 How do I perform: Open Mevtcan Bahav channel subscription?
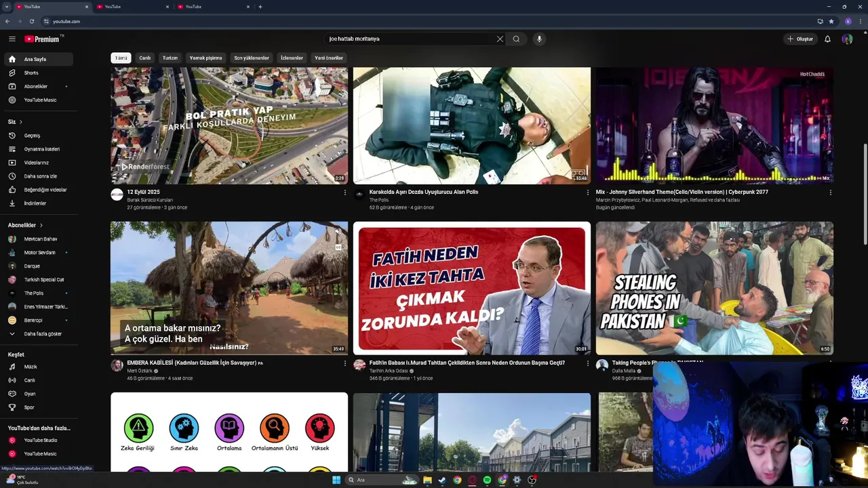tap(38, 239)
